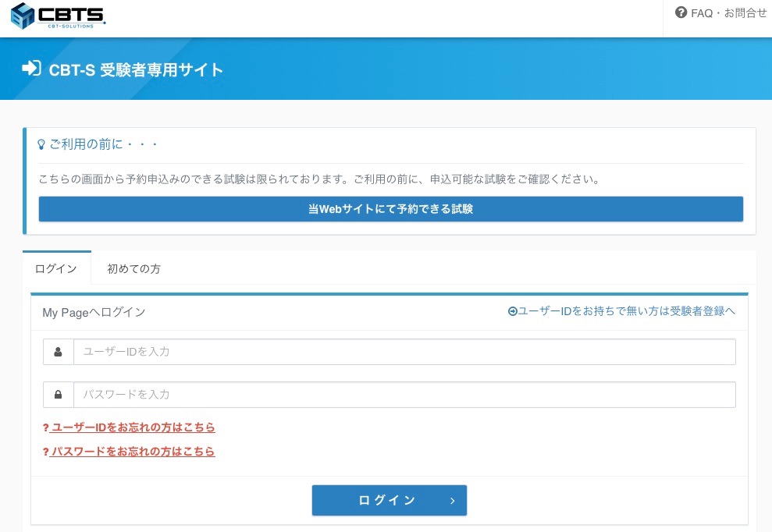Image resolution: width=772 pixels, height=532 pixels.
Task: Click the CBT-S 受験者専用サイト heading
Action: [136, 70]
